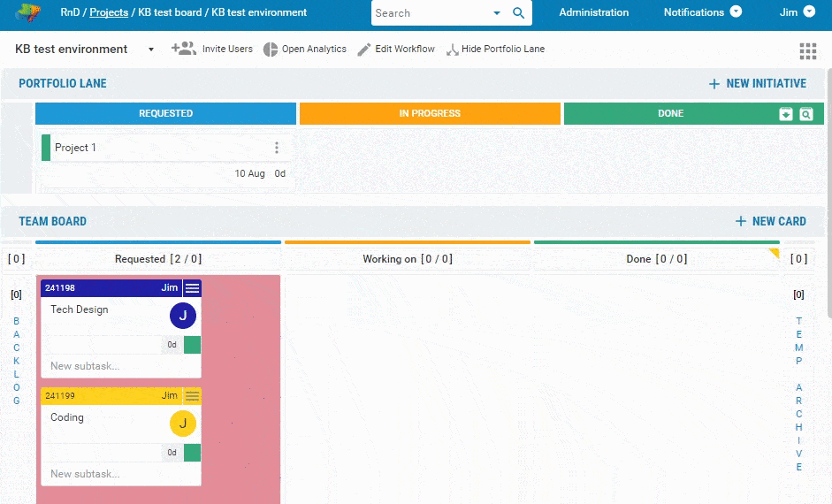Click Jim's avatar on Tech Design card
The height and width of the screenshot is (504, 832).
(182, 316)
